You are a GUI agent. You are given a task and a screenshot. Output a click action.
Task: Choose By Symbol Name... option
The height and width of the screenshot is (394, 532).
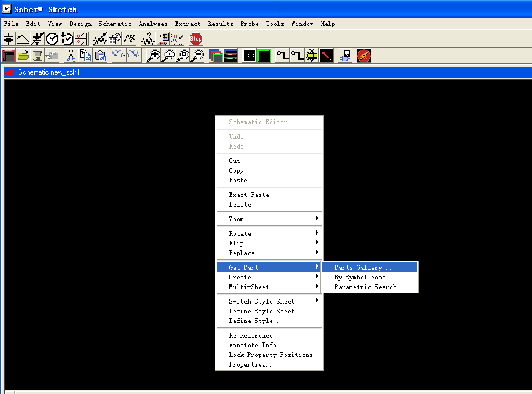pos(369,277)
